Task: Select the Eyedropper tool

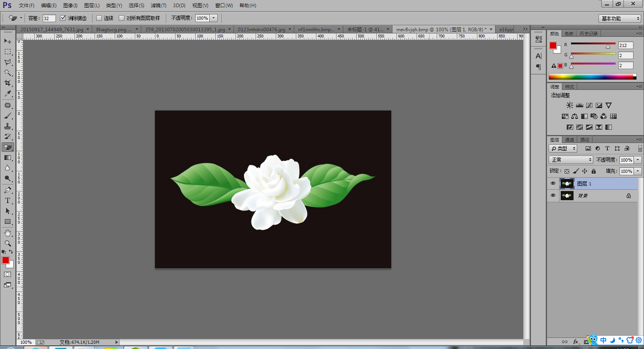Action: (x=8, y=93)
